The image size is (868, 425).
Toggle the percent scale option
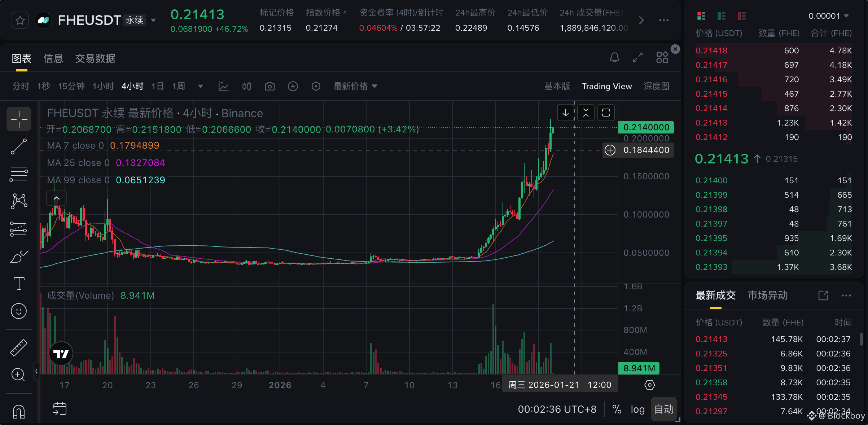pos(617,409)
